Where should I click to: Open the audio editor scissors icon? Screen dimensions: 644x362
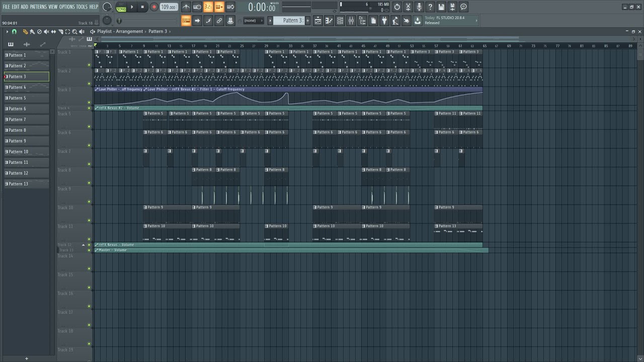[x=408, y=7]
